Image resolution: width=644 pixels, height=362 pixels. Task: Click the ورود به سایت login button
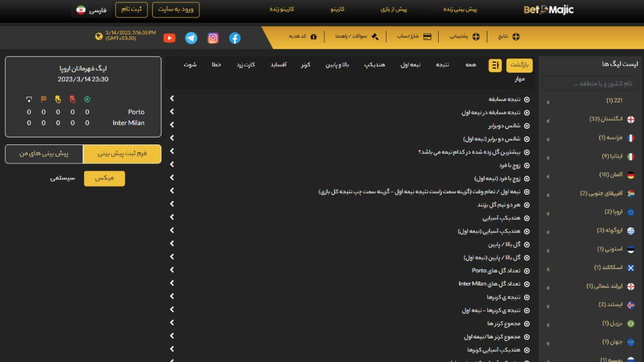click(176, 9)
